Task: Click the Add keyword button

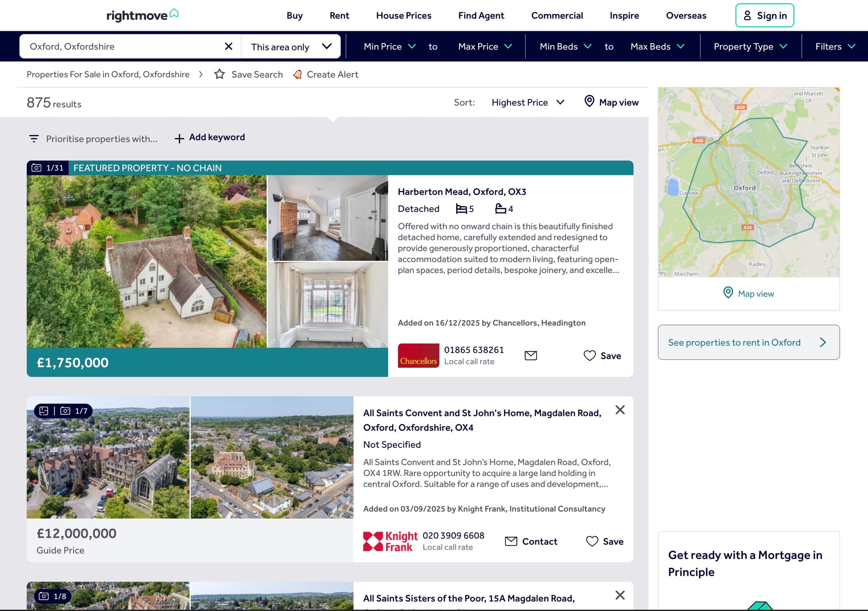Action: click(x=210, y=138)
